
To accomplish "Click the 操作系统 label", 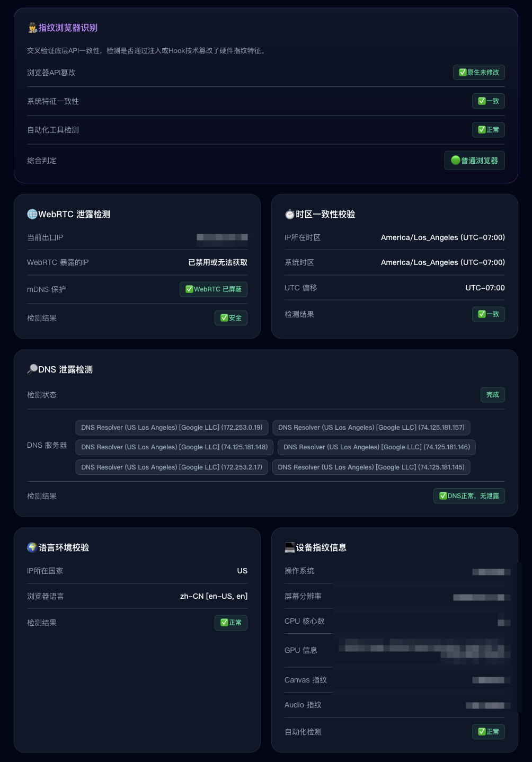I will tap(299, 571).
